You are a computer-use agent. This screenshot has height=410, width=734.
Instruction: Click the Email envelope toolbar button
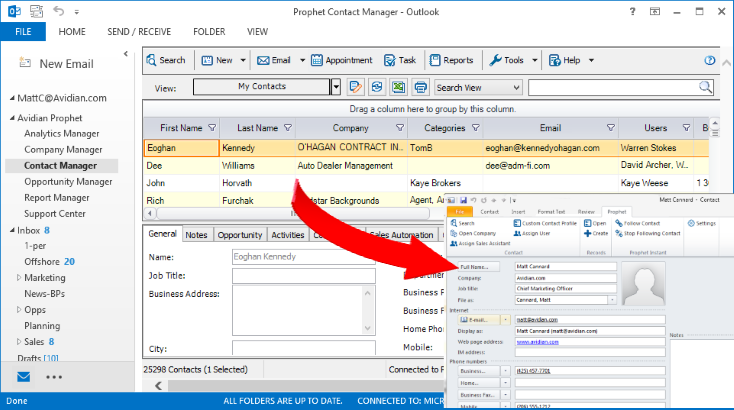pos(274,60)
